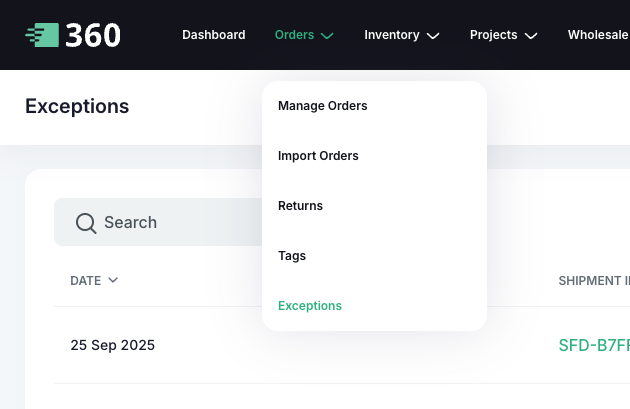This screenshot has height=409, width=630.
Task: Toggle the DATE sort chevron
Action: 113,280
